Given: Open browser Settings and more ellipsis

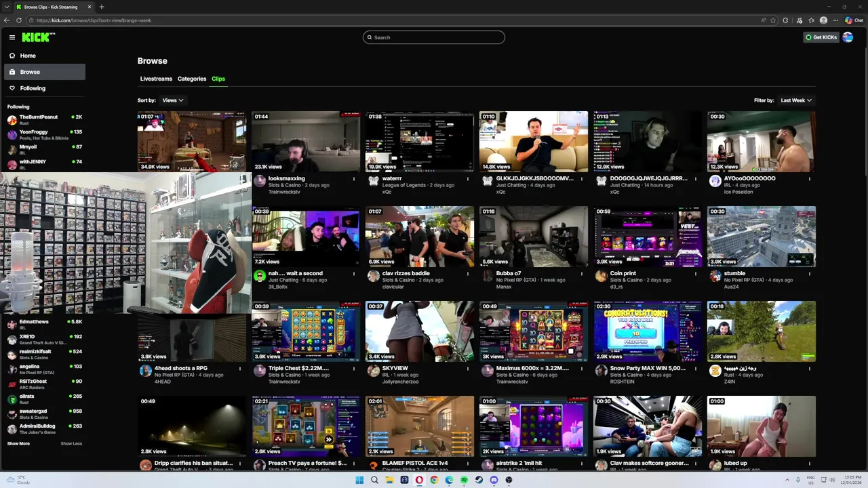Looking at the screenshot, I should pos(836,20).
